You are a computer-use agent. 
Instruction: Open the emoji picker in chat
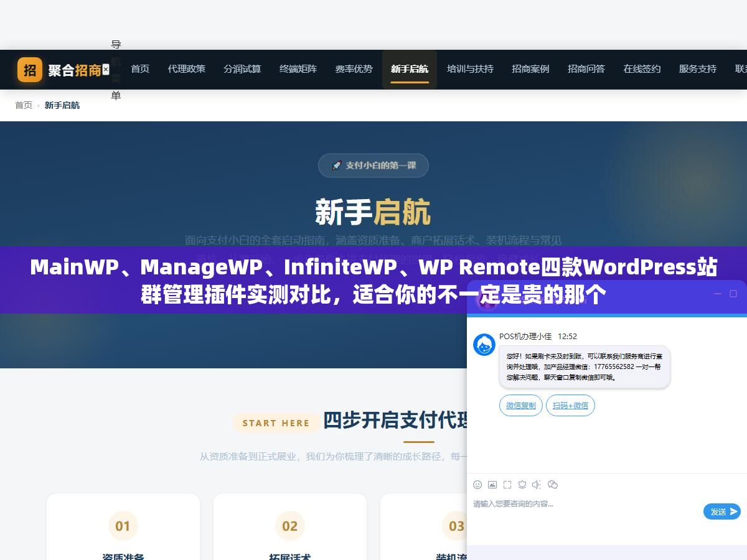(x=477, y=485)
